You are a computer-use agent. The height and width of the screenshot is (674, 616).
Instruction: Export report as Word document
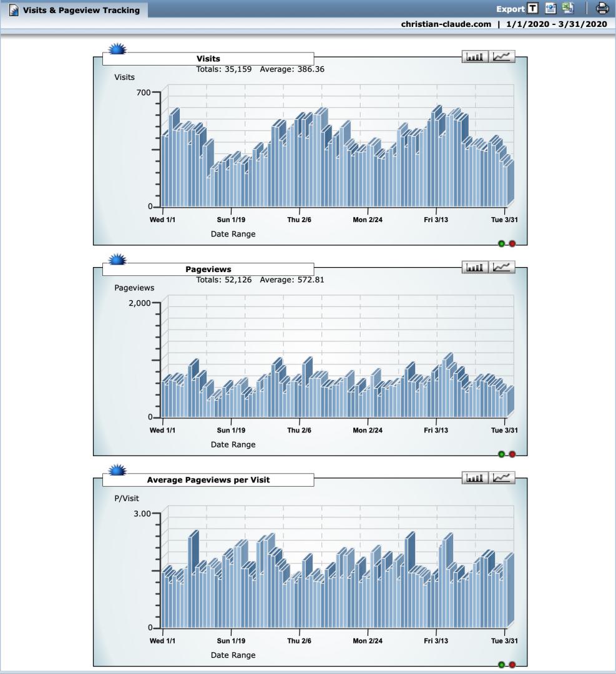click(x=550, y=9)
